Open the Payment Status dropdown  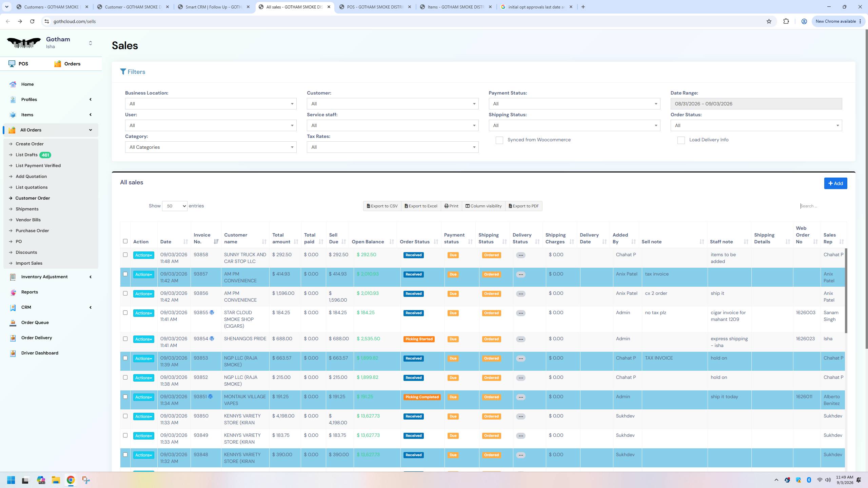[574, 104]
